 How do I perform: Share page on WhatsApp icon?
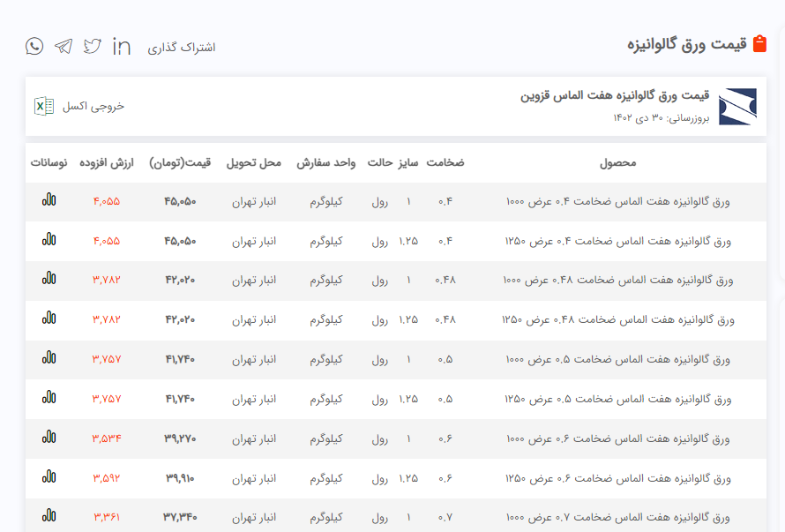pyautogui.click(x=34, y=47)
